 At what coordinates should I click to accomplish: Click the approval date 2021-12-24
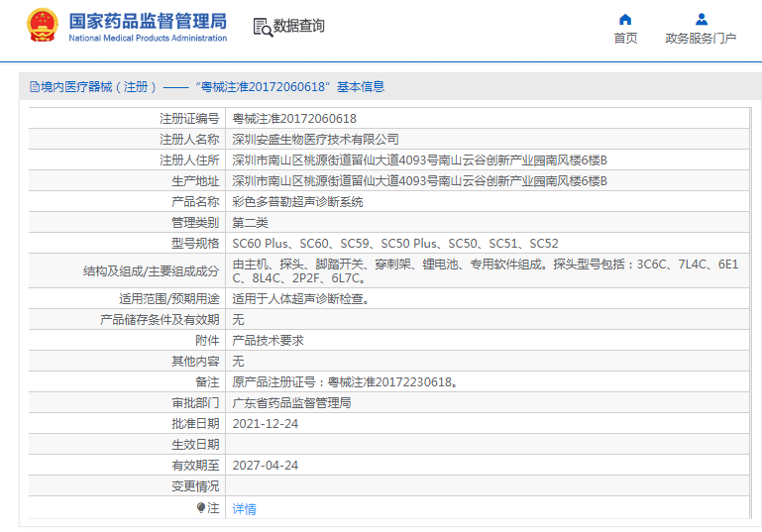(265, 423)
